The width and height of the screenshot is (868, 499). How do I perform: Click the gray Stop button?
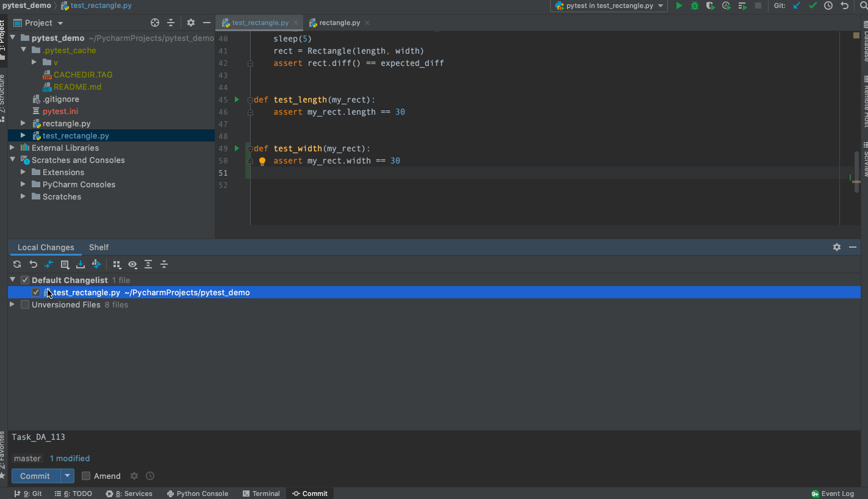coord(758,5)
